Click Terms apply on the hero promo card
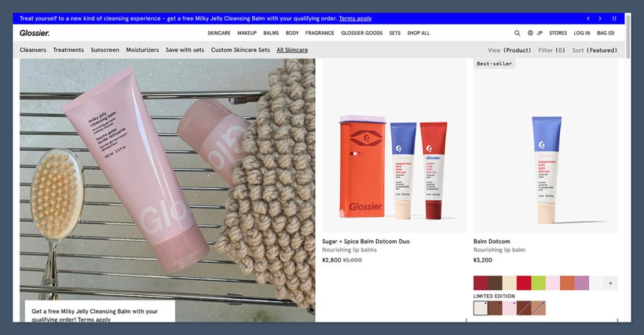The width and height of the screenshot is (644, 335). tap(94, 319)
